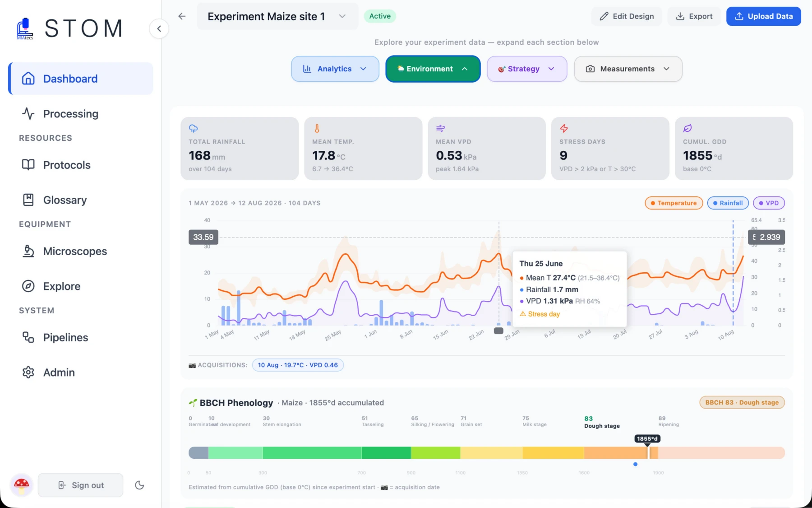The width and height of the screenshot is (812, 508).
Task: Click the wind icon in Mean VPD card
Action: [x=440, y=128]
